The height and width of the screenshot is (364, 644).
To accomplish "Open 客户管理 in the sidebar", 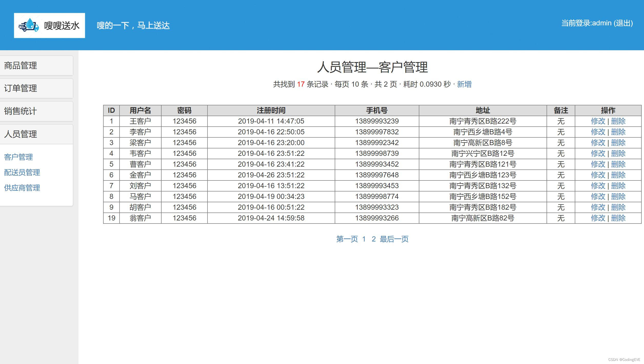I will (18, 157).
